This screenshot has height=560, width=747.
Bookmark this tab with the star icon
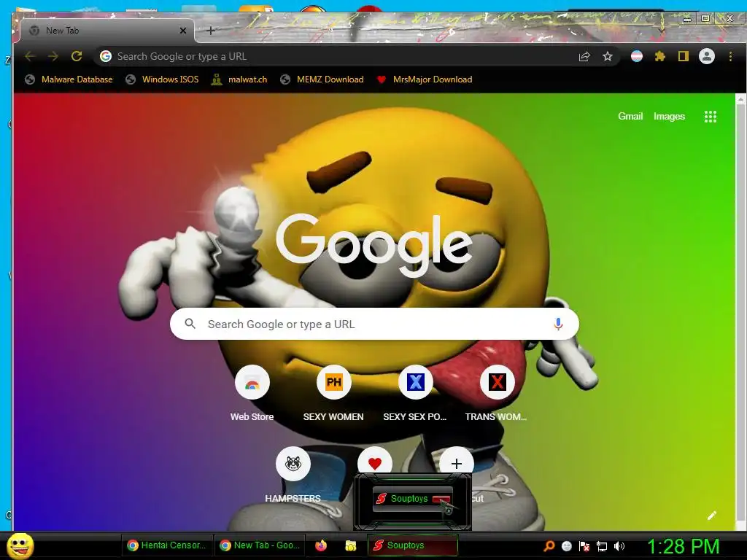point(608,57)
